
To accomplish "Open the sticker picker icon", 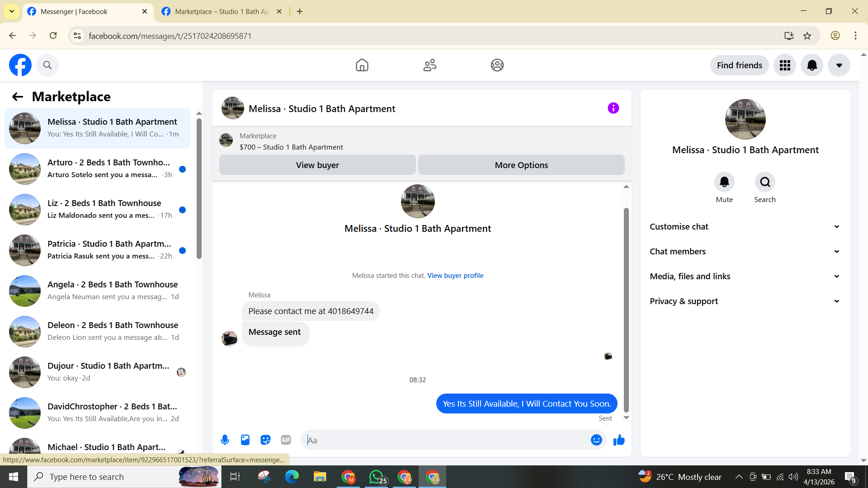I will pyautogui.click(x=265, y=440).
